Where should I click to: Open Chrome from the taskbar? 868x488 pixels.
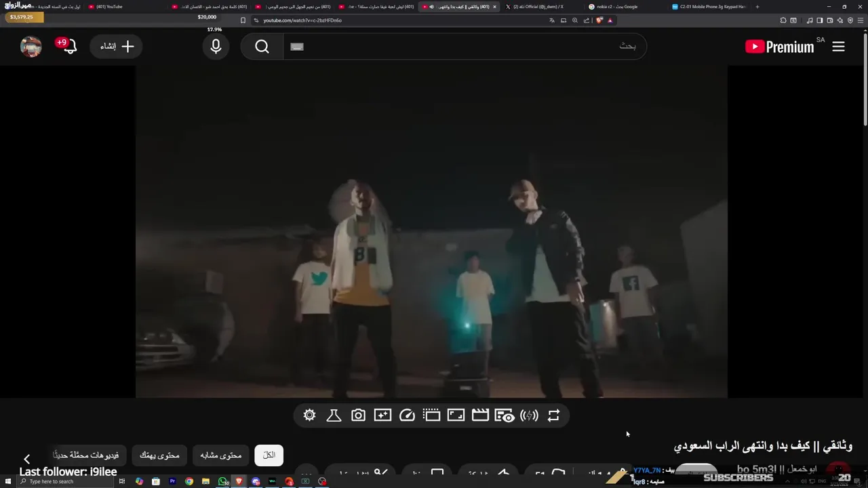tap(189, 481)
